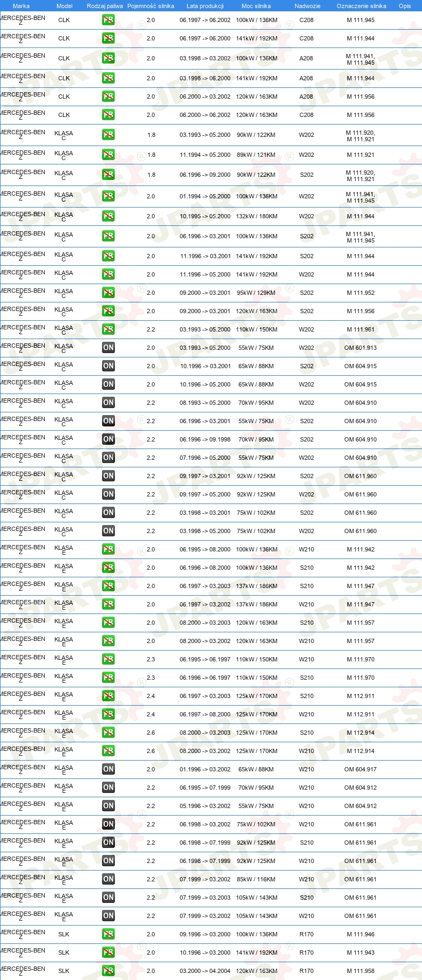Screen dimensions: 422x980
Task: Select the petrol icon for SLK M 111.958
Action: pyautogui.click(x=108, y=971)
